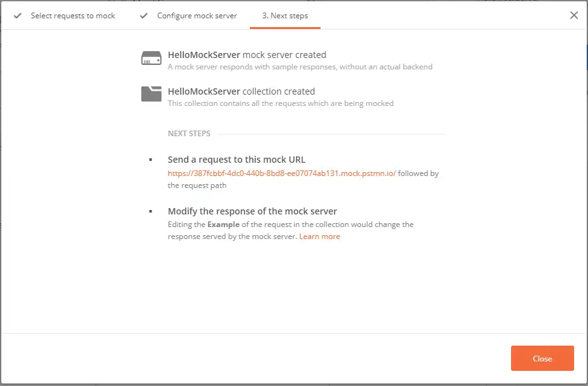This screenshot has height=386, width=588.
Task: Click bullet next to Modify the response
Action: tap(150, 211)
